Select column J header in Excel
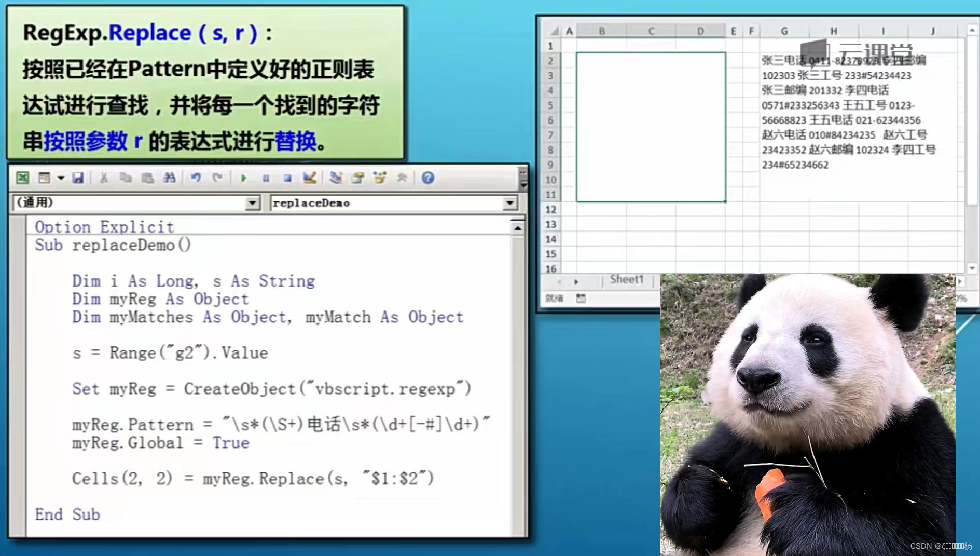The width and height of the screenshot is (980, 556). click(932, 31)
